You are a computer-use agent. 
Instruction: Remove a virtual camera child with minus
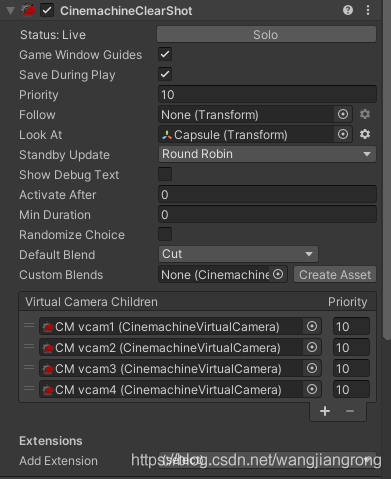click(x=350, y=411)
